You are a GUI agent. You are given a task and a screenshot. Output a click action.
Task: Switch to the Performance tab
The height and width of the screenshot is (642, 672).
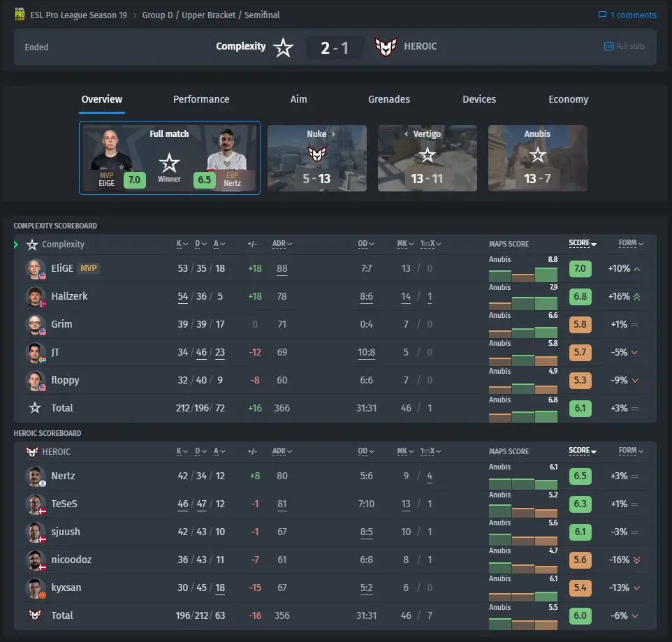201,99
